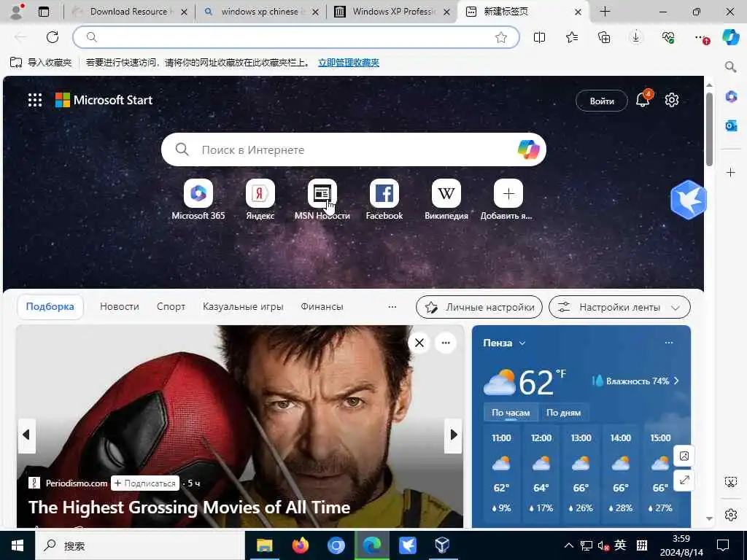The width and height of the screenshot is (747, 560).
Task: Switch to the windows xp chinese tab
Action: 260,12
